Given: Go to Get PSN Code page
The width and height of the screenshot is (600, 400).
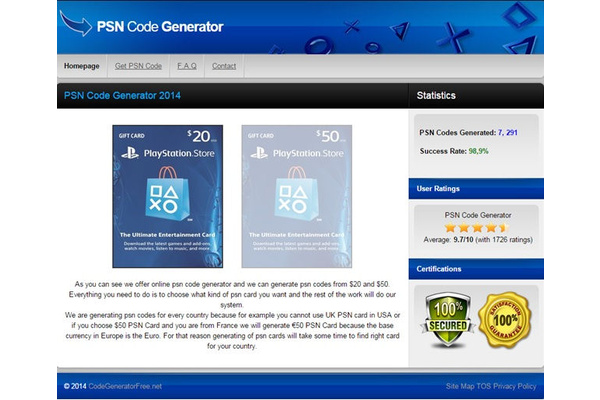Looking at the screenshot, I should pyautogui.click(x=138, y=66).
